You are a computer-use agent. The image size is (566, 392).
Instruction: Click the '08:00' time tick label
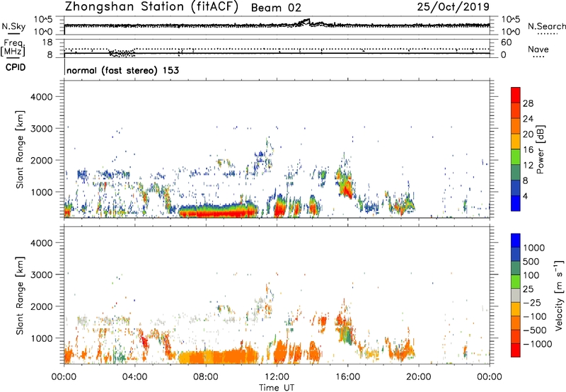pos(206,377)
